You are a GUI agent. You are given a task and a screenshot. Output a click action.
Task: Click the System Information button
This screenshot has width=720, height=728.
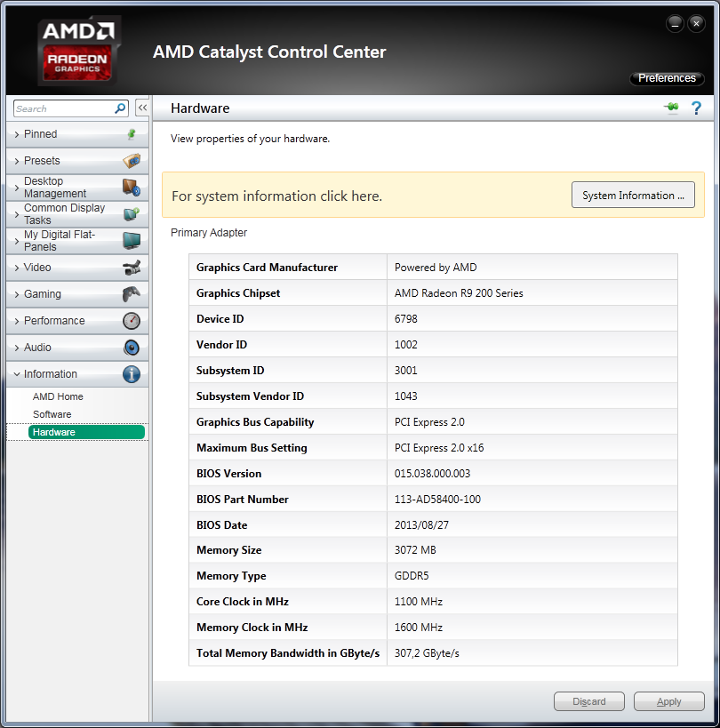[x=633, y=195]
